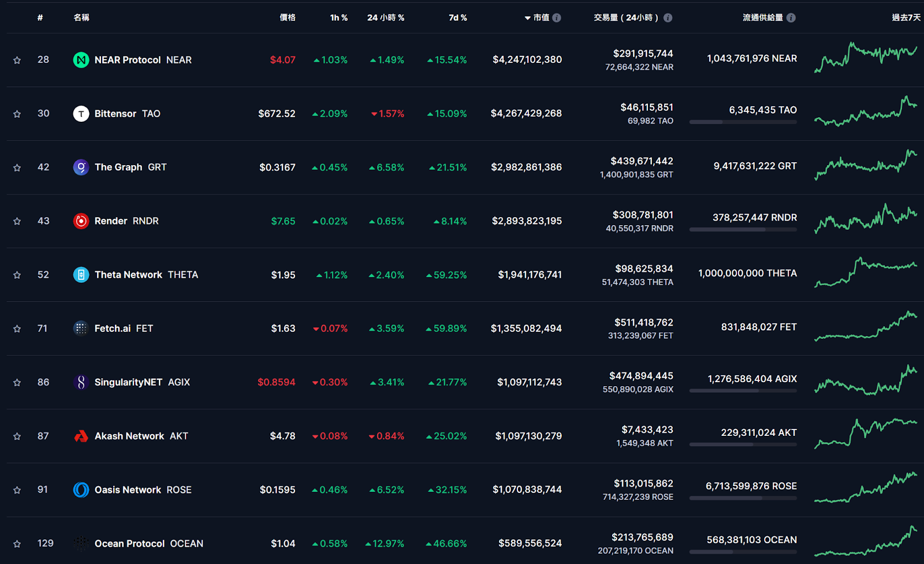Click SingularityNET price $0.8594
This screenshot has width=924, height=564.
click(277, 382)
